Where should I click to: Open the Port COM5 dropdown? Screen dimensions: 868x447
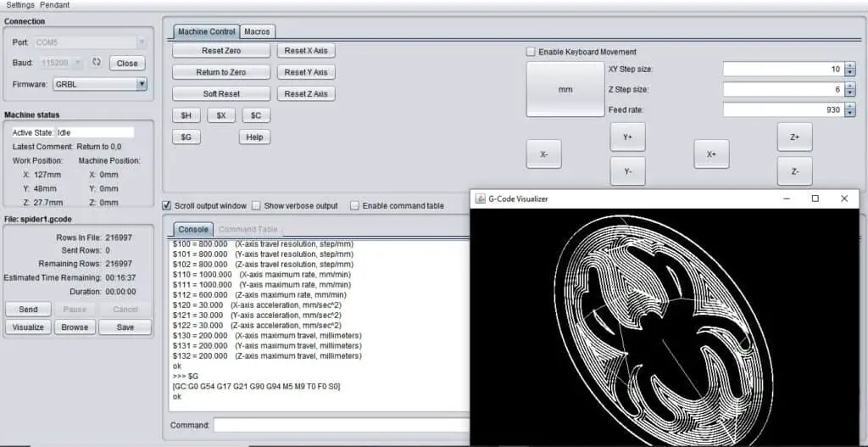[x=142, y=42]
